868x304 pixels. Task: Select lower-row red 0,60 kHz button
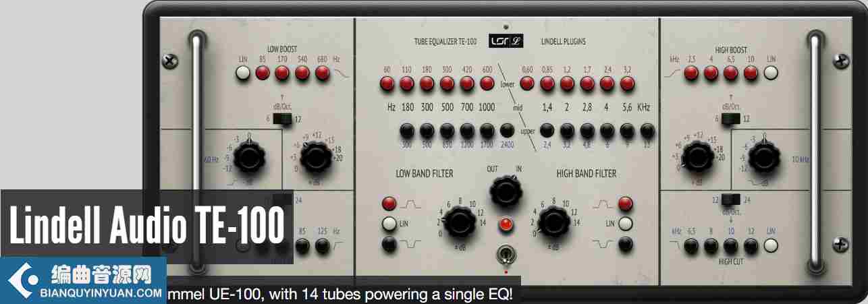pos(527,84)
